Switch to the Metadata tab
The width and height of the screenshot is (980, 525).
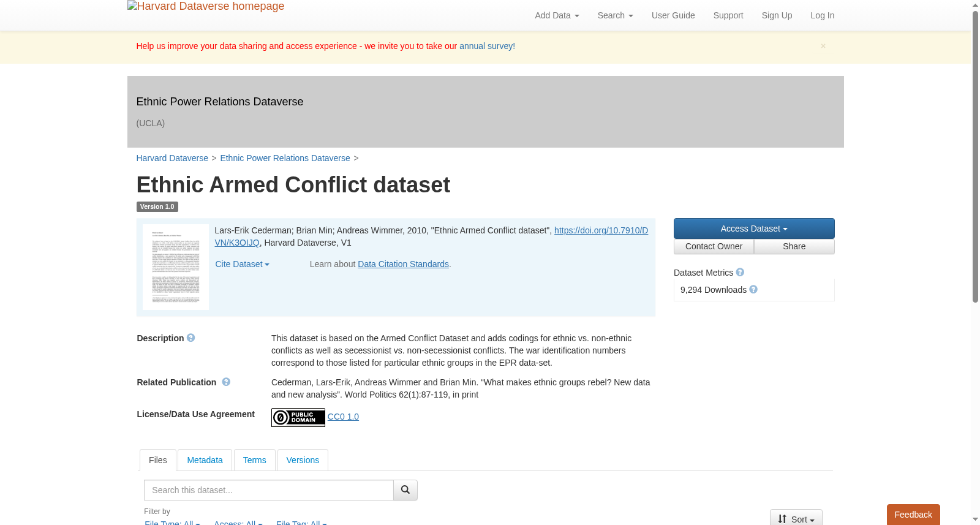[x=205, y=460]
